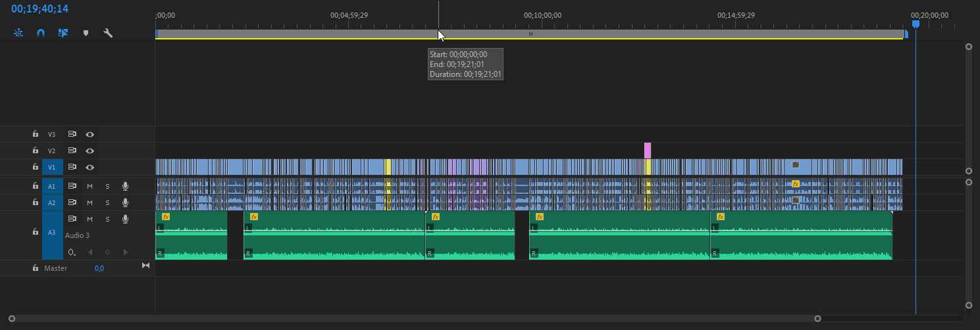980x330 pixels.
Task: Mute audio track A2
Action: click(90, 202)
